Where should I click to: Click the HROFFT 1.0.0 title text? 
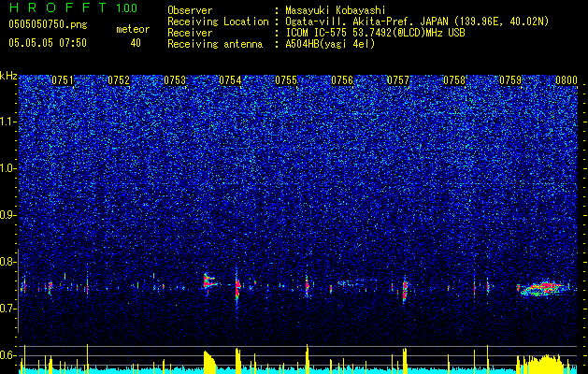73,7
